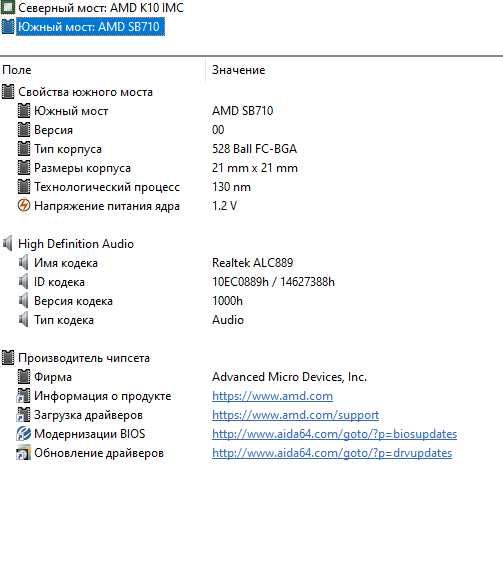Click the speaker icon of High Definition Audio
Viewport: 503px width, 578px height.
click(x=8, y=244)
